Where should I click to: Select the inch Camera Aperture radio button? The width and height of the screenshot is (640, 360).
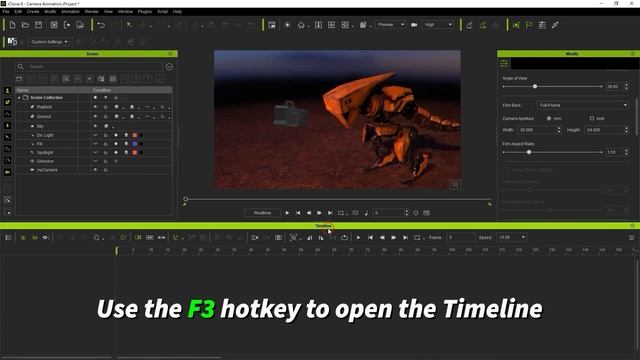[x=592, y=118]
